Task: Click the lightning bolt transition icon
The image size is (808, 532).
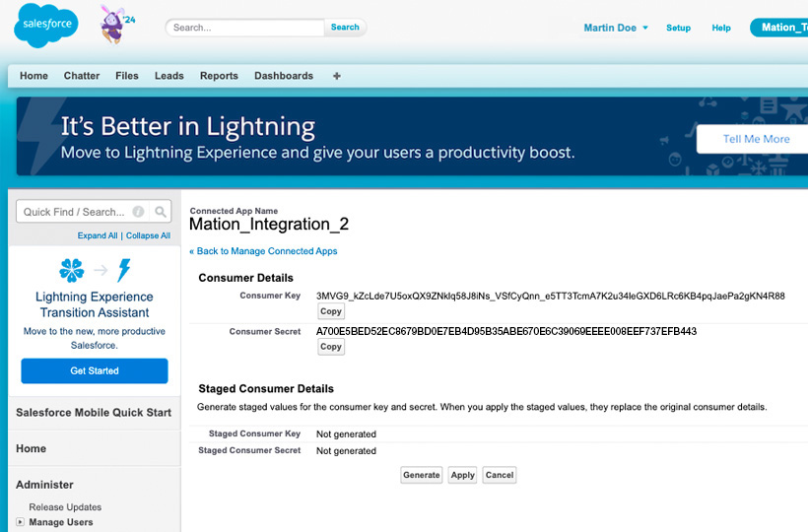Action: coord(124,270)
